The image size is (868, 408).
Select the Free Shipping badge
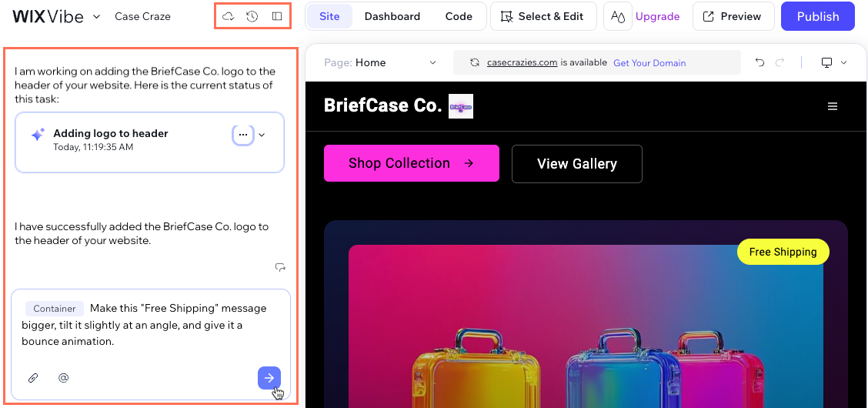click(x=783, y=252)
